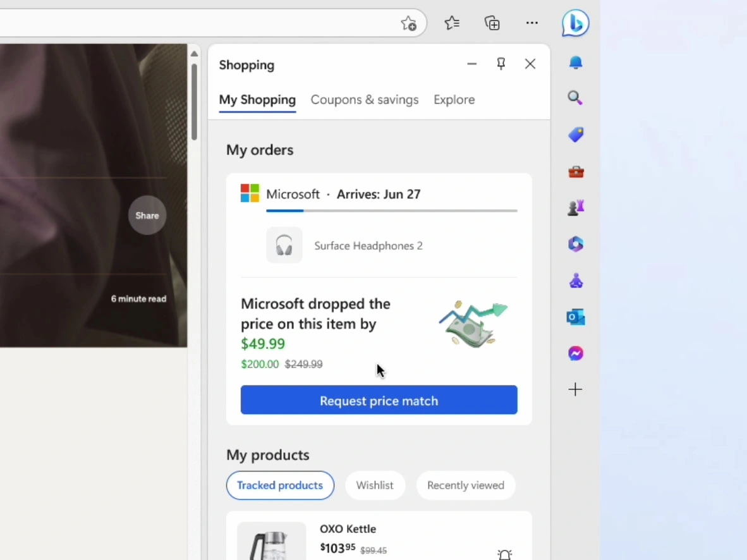Select Tracked products filter
This screenshot has width=747, height=560.
(x=280, y=485)
